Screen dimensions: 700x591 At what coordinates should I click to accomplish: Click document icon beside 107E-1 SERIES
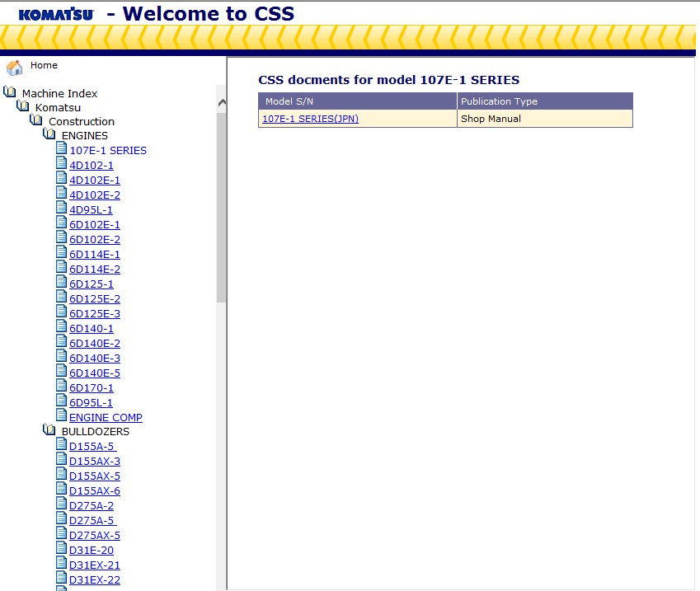point(62,148)
